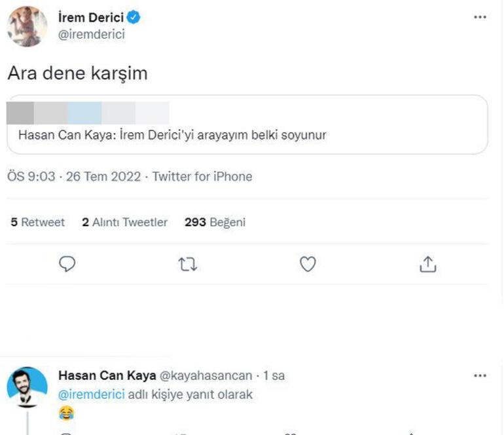Share the tweet via share icon
This screenshot has width=504, height=435.
point(427,264)
